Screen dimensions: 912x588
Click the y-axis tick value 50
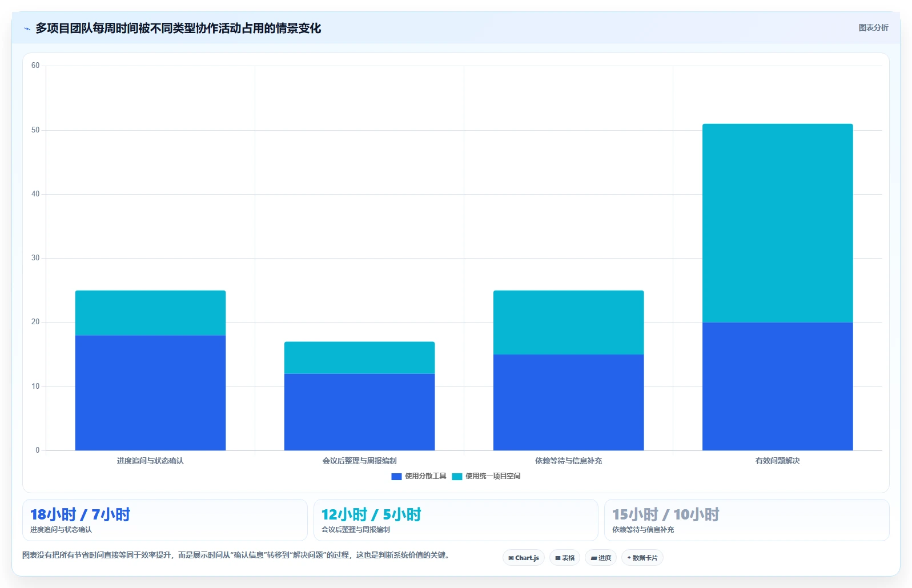[x=35, y=130]
